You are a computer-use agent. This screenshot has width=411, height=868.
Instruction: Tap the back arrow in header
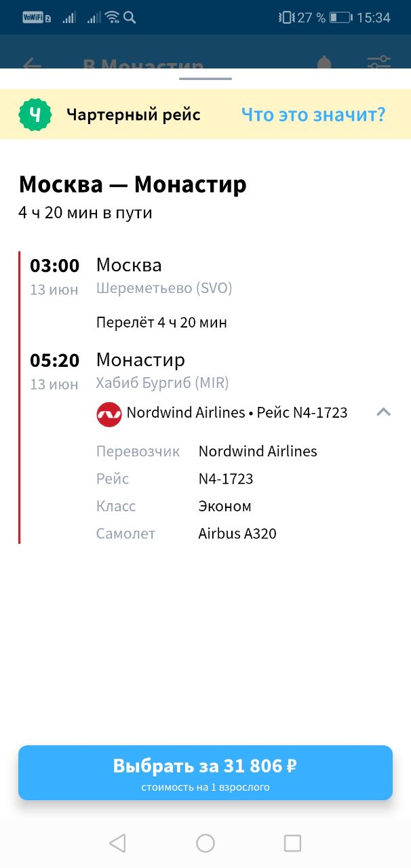[32, 64]
